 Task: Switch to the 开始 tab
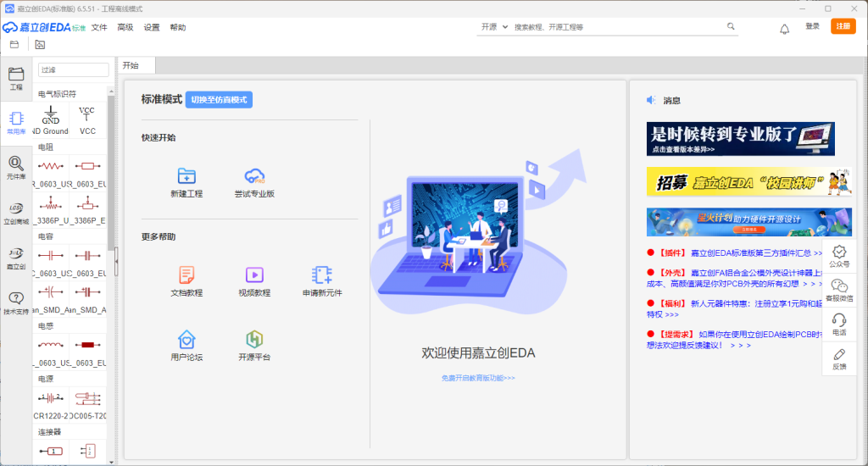136,65
